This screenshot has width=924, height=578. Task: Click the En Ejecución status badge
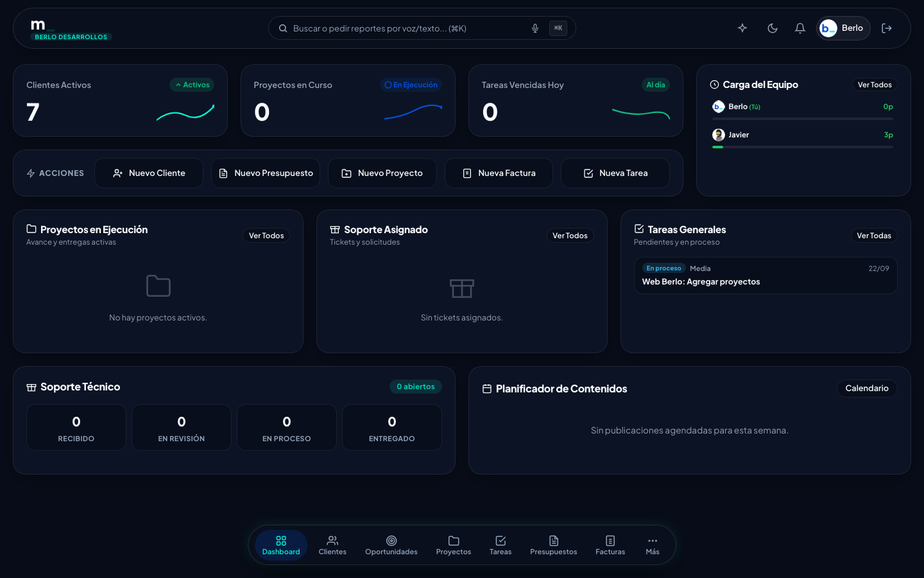point(411,85)
